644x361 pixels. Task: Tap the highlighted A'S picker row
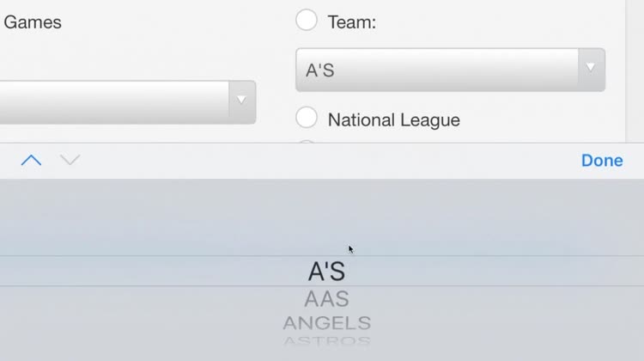coord(326,272)
